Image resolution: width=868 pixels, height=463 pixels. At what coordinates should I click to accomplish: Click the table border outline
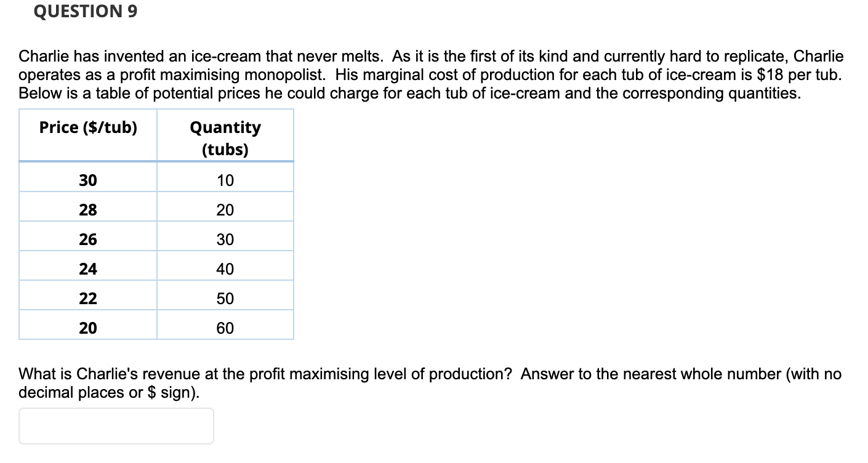coord(156,110)
